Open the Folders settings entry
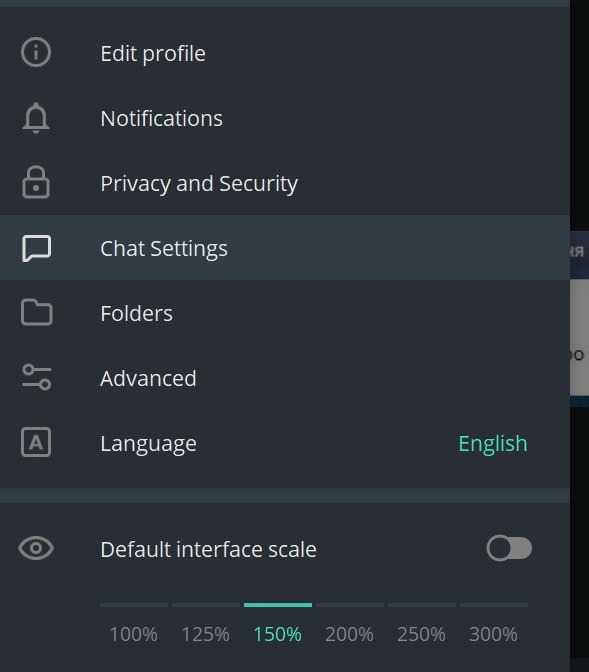The width and height of the screenshot is (589, 672). coord(285,313)
